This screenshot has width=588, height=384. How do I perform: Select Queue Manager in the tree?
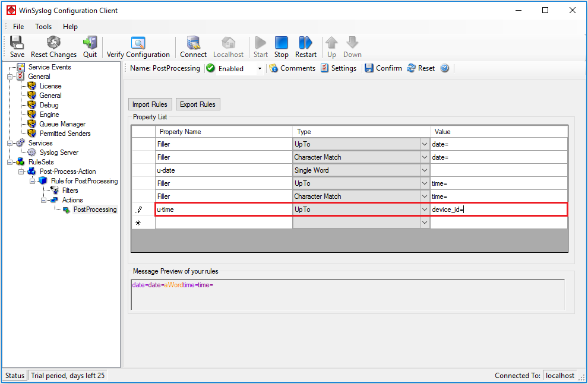click(62, 124)
